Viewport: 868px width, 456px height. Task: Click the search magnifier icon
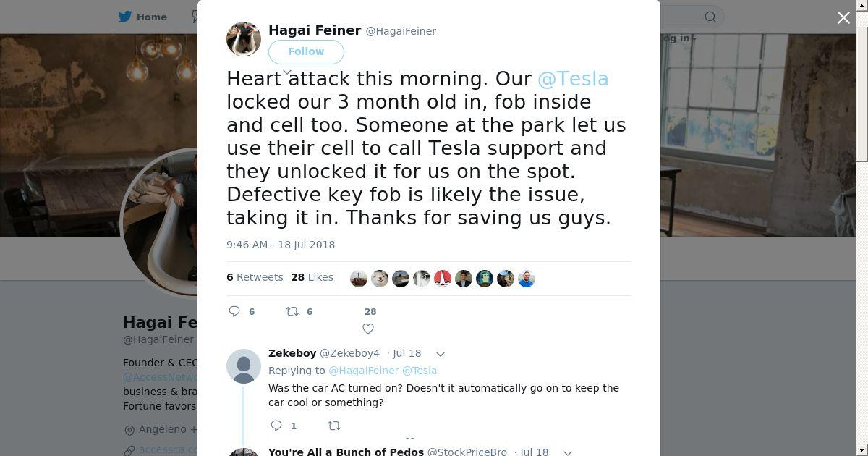[710, 17]
